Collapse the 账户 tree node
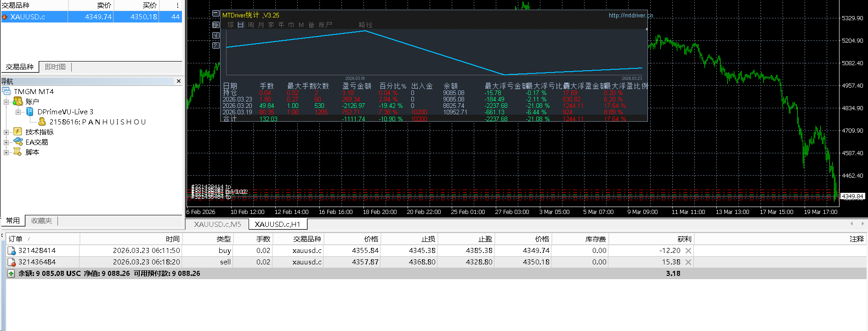The height and width of the screenshot is (331, 868). click(6, 101)
